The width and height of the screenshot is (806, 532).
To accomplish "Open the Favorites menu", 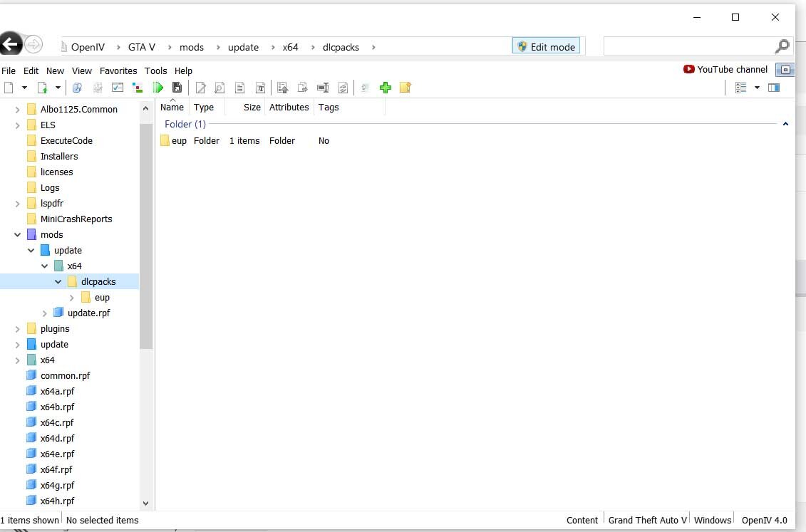I will pyautogui.click(x=118, y=71).
